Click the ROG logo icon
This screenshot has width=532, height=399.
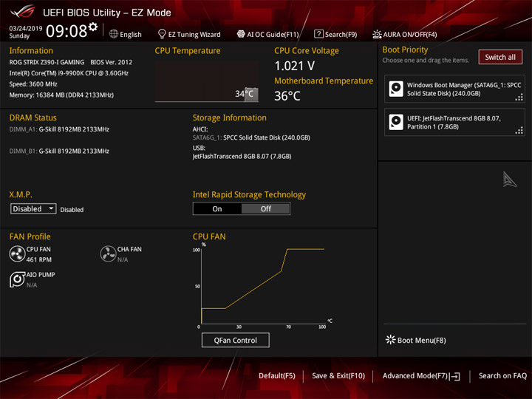pyautogui.click(x=22, y=12)
